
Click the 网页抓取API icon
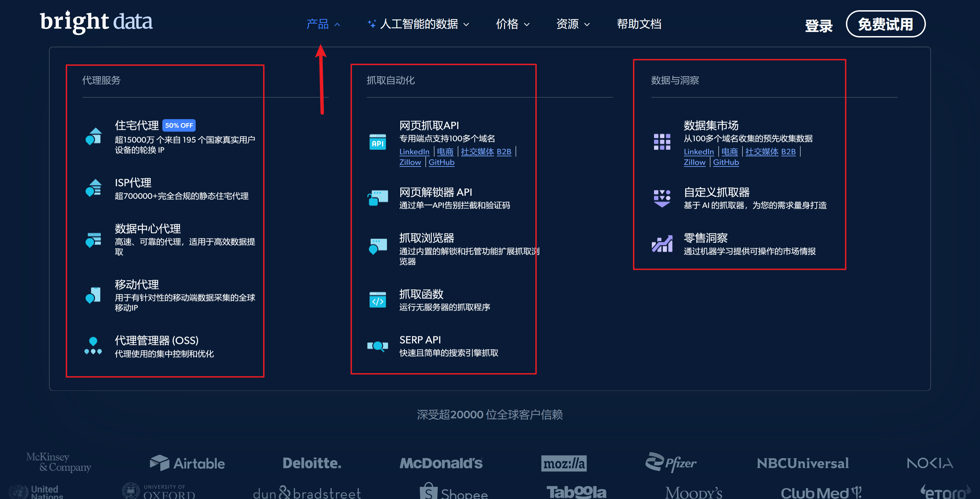[x=377, y=142]
